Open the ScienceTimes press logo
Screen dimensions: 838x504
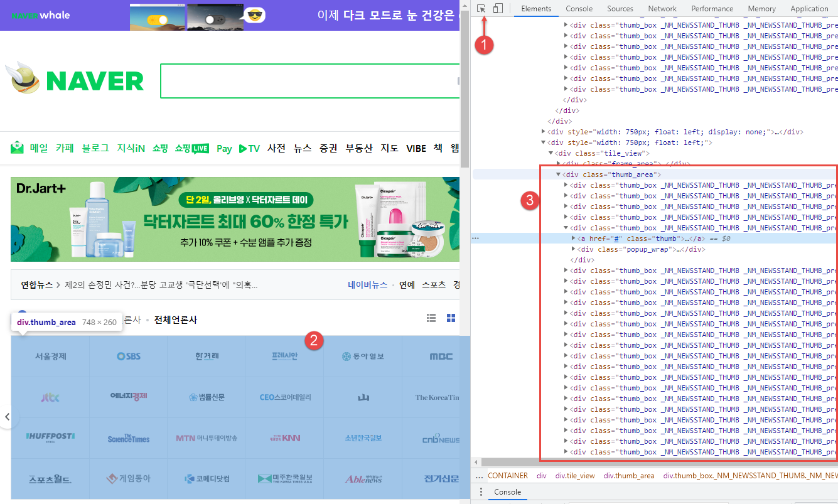[129, 438]
